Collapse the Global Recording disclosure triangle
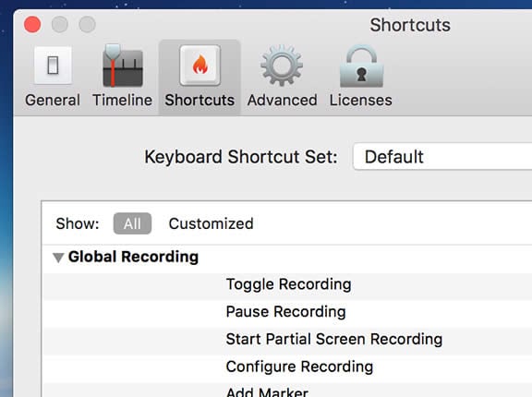 click(58, 258)
